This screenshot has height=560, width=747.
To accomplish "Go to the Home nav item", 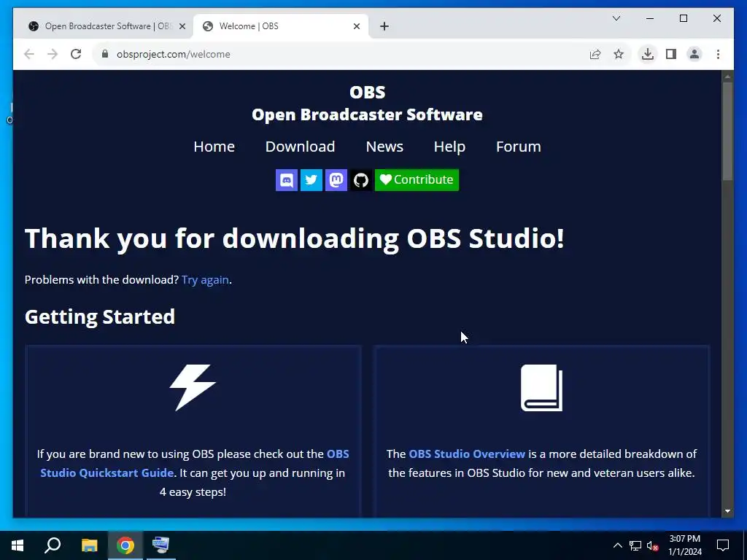I will 214,147.
